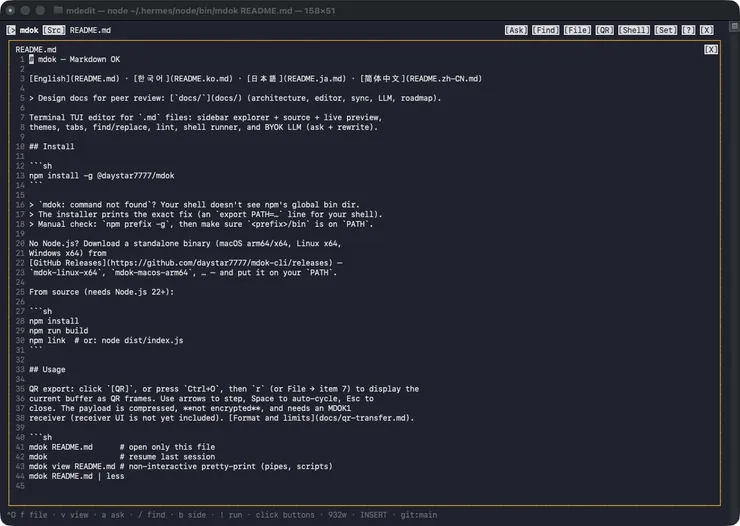
Task: Open help with the [?] button
Action: point(688,30)
